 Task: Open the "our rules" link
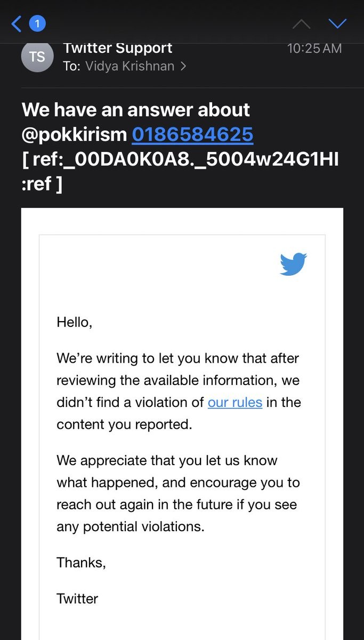(234, 402)
